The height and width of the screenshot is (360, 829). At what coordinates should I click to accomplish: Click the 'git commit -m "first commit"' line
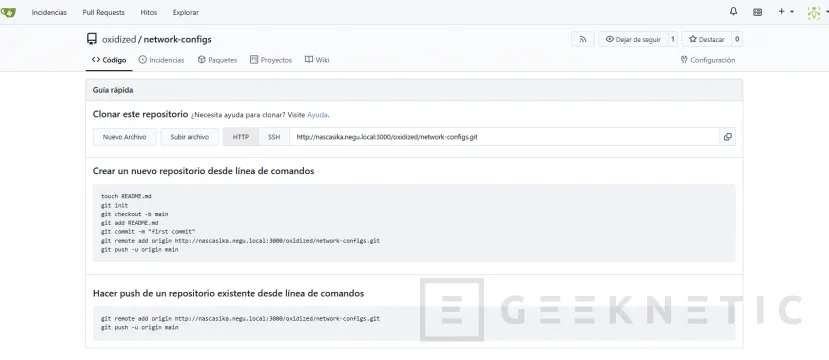pos(148,232)
